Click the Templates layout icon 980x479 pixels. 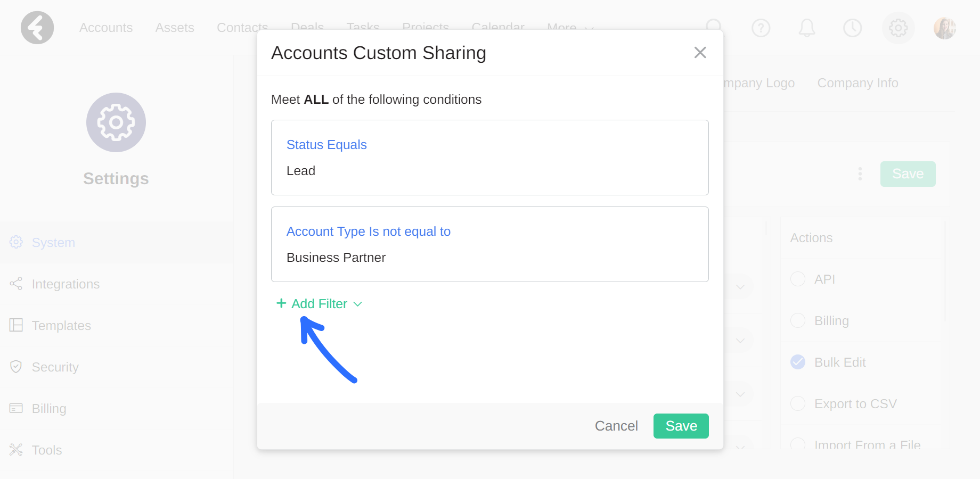pos(16,325)
